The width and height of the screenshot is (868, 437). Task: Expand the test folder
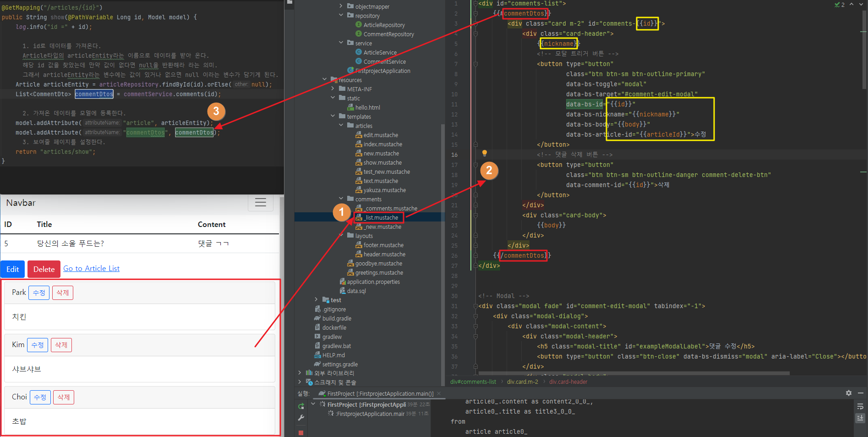click(316, 300)
